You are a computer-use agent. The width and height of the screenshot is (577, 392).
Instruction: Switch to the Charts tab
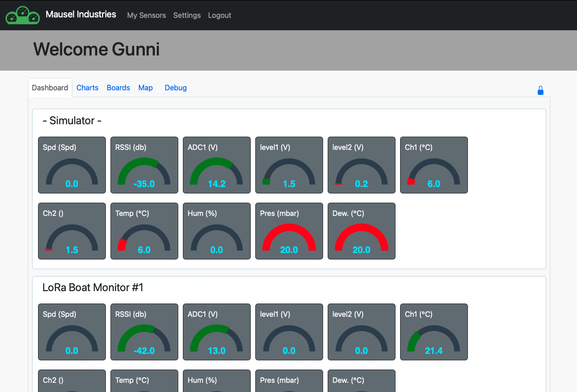point(87,88)
